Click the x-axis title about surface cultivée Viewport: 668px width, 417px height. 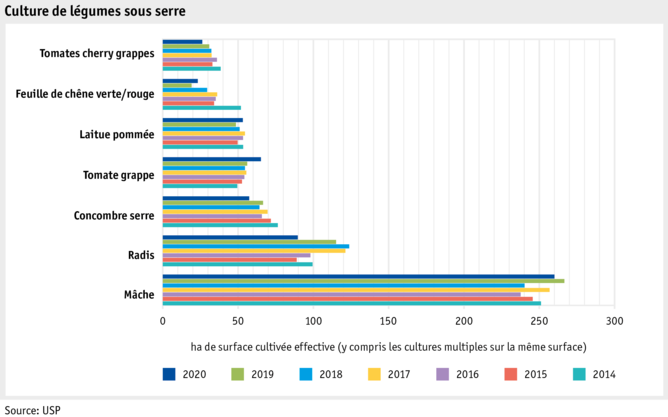388,346
